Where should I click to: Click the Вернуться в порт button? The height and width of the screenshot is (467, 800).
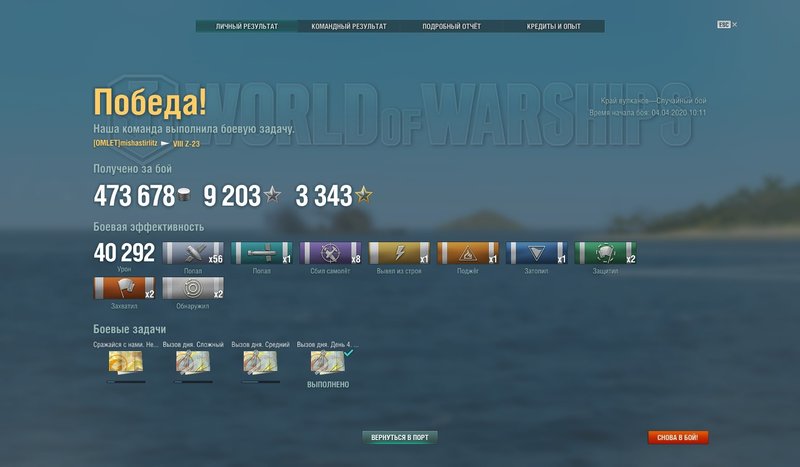point(400,437)
